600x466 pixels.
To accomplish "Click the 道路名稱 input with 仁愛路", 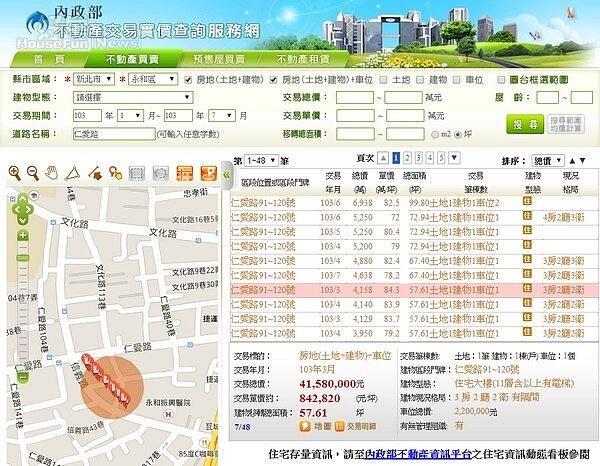I will [x=114, y=134].
